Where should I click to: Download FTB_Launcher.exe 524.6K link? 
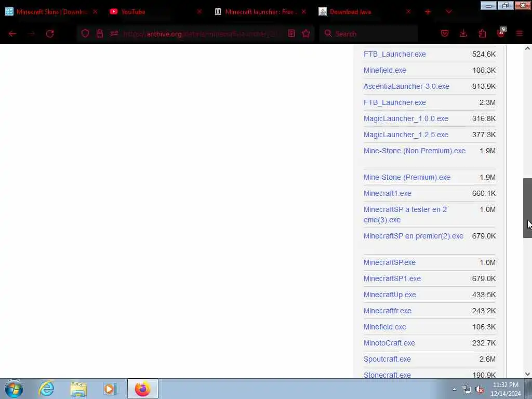point(395,54)
